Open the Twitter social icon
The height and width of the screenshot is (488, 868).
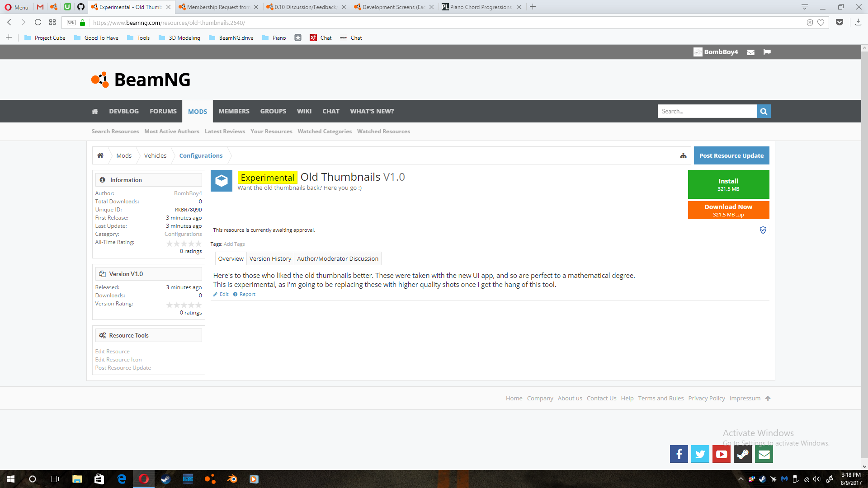(700, 454)
